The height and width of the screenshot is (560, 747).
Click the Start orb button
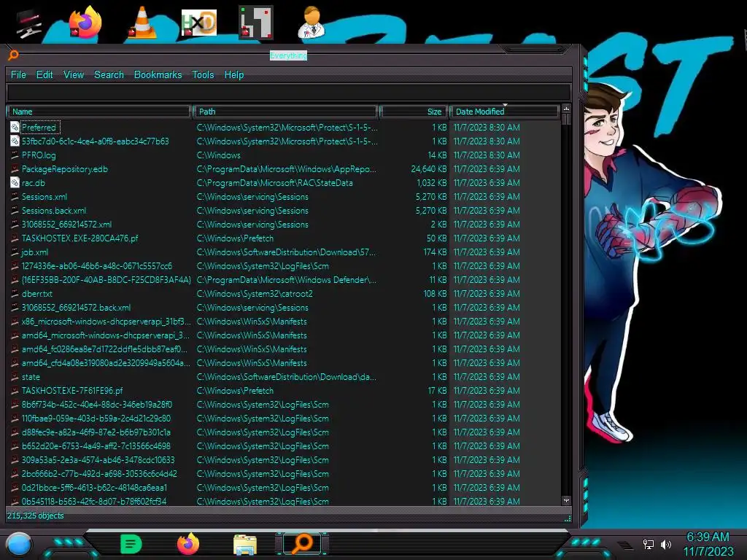(19, 544)
